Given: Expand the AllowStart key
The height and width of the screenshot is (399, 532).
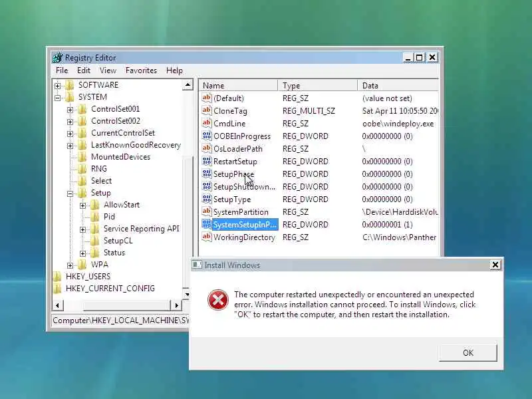Looking at the screenshot, I should (x=82, y=205).
